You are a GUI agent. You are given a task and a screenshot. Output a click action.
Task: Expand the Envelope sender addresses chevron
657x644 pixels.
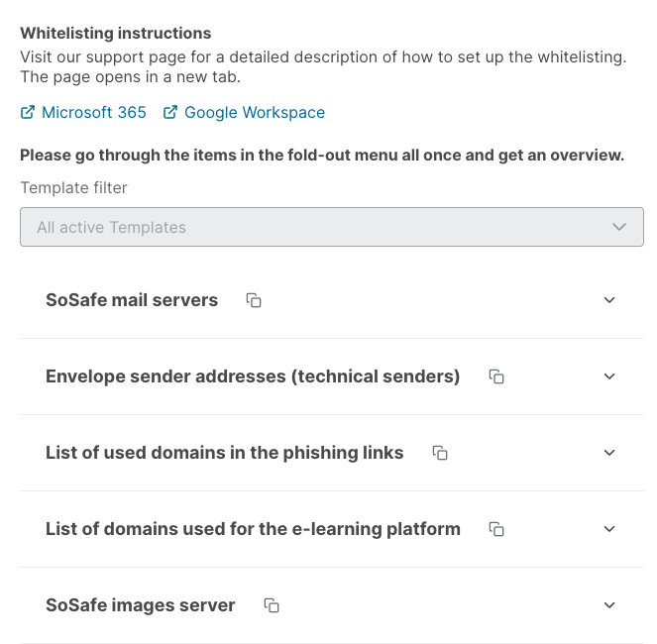pyautogui.click(x=609, y=376)
